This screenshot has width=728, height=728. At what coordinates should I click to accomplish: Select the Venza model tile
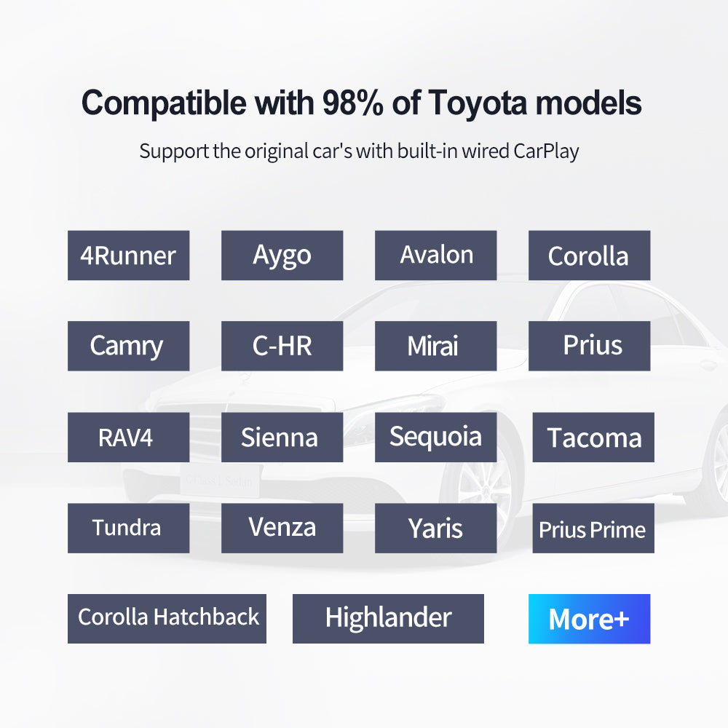coord(282,528)
